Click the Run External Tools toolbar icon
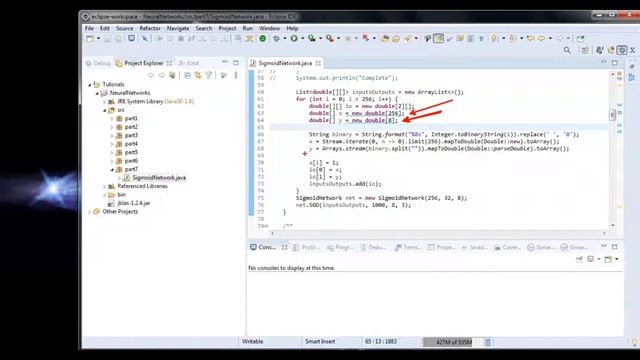640x360 pixels. 330,39
